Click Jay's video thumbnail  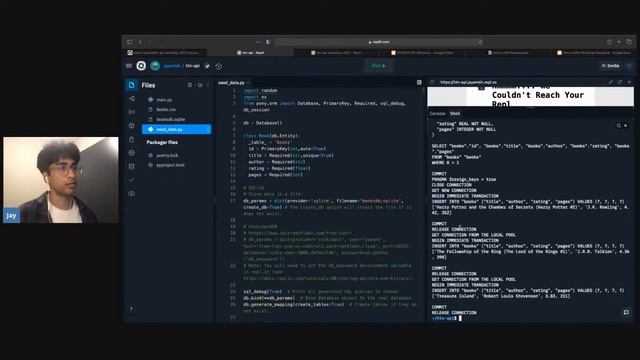(x=61, y=180)
